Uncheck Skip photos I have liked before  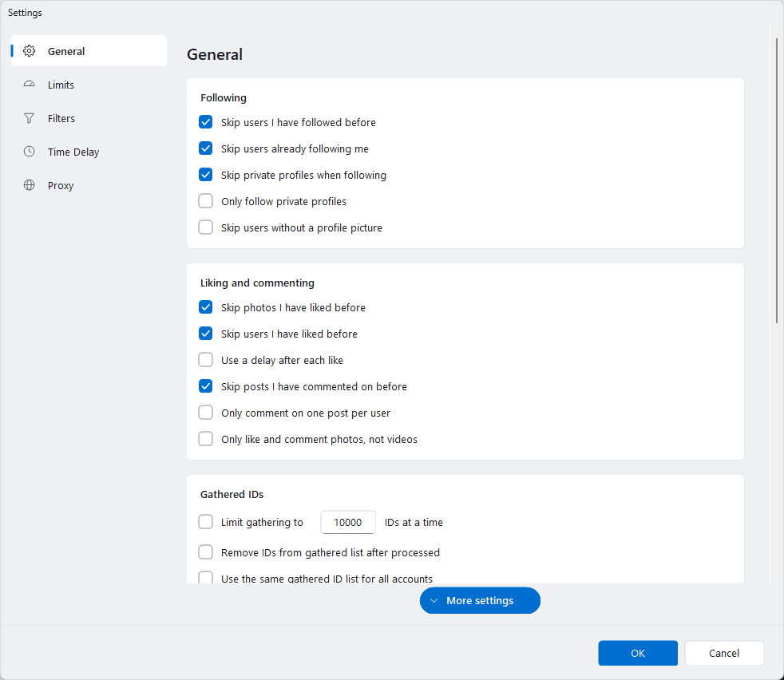(x=205, y=307)
